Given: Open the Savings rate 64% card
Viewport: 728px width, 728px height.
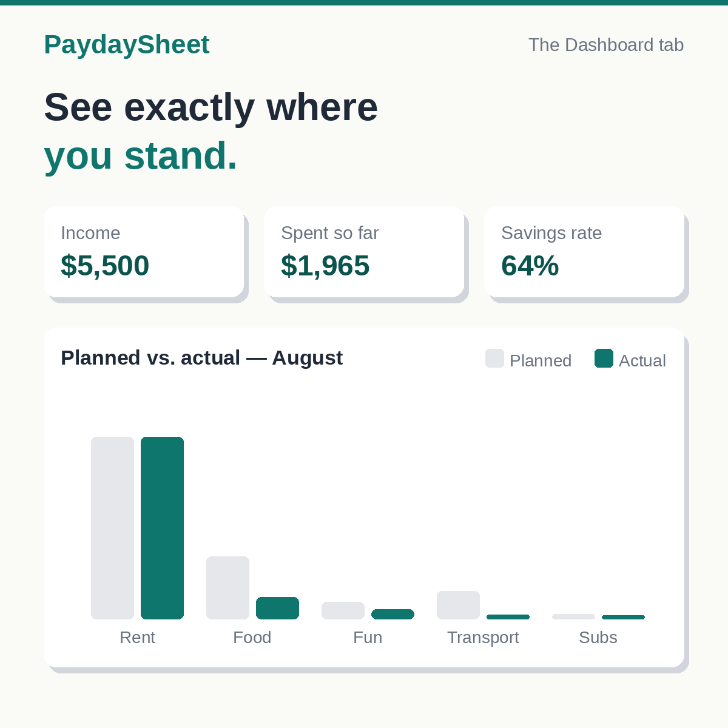Looking at the screenshot, I should (584, 252).
